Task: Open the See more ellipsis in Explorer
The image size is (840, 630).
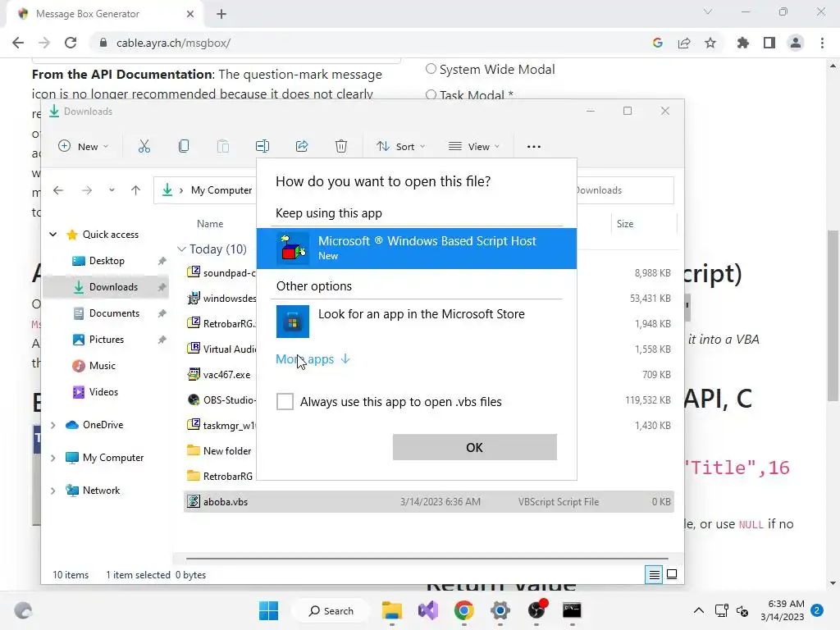Action: 533,146
